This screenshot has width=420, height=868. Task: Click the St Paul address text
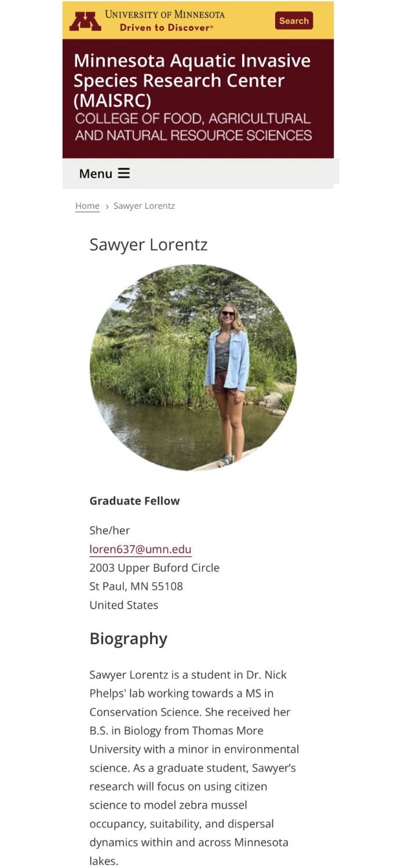tap(136, 586)
